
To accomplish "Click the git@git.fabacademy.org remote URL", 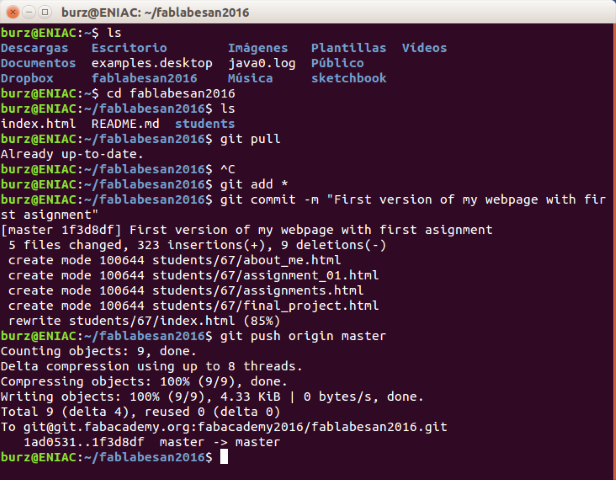I will (x=235, y=427).
